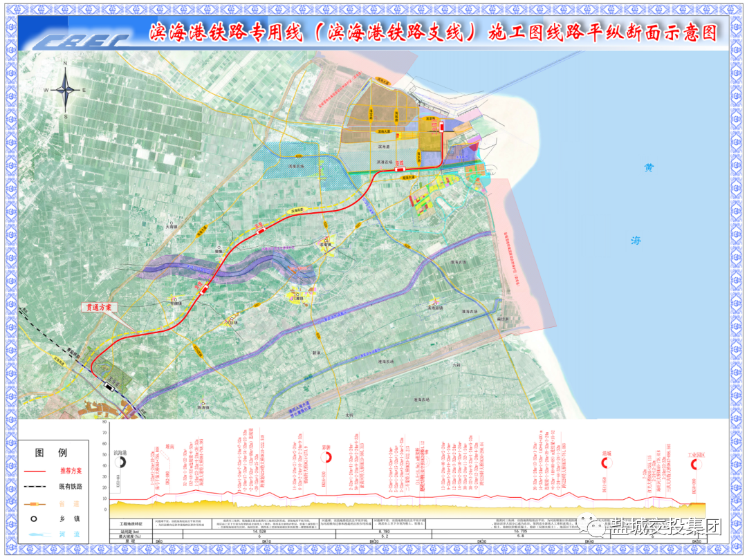The height and width of the screenshot is (560, 747).
Task: Click the red 推荐方案 line sample in legend
Action: [33, 471]
